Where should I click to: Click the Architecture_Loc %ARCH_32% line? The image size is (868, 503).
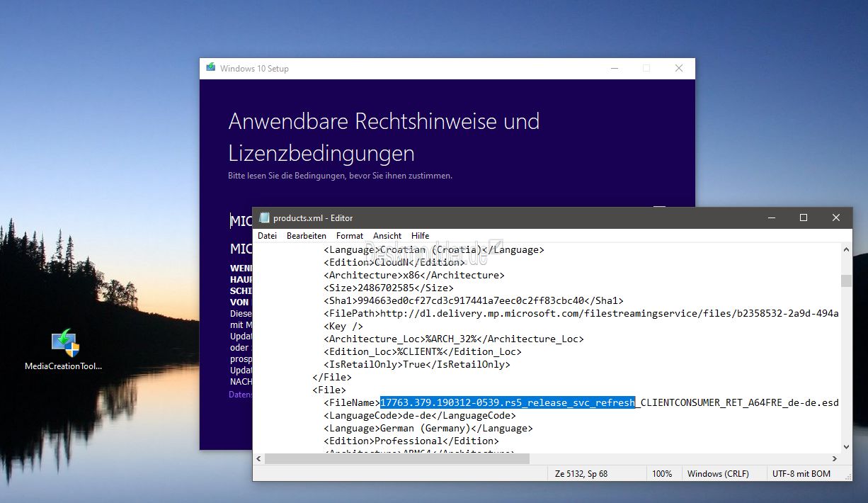pos(454,339)
